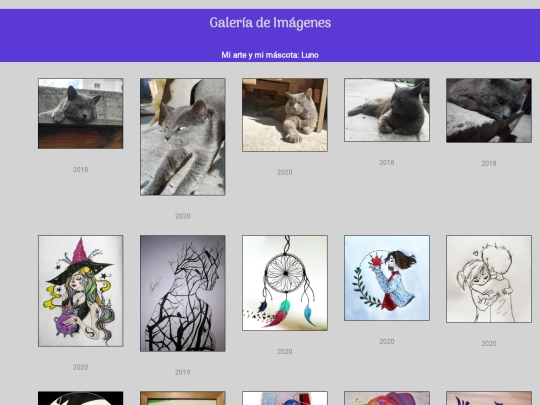Open tall photo of gray cat stretching

pos(183,137)
